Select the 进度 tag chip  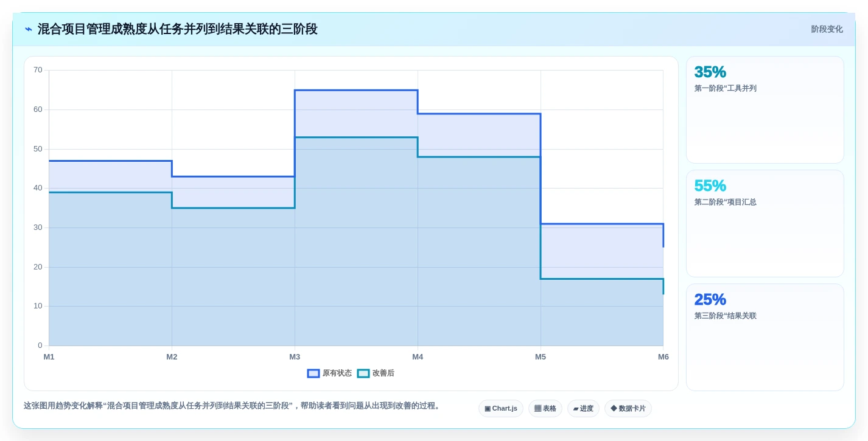click(583, 409)
